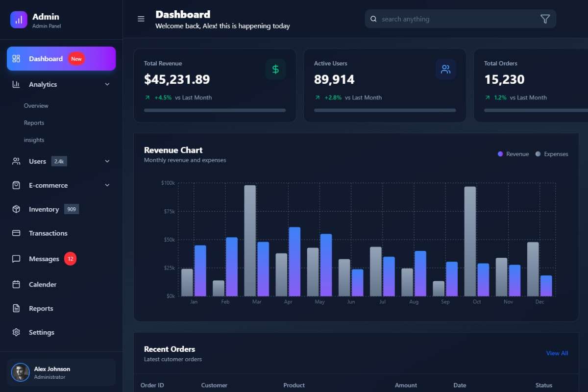The image size is (588, 392).
Task: Click the Admin Panel logo icon
Action: coord(19,19)
